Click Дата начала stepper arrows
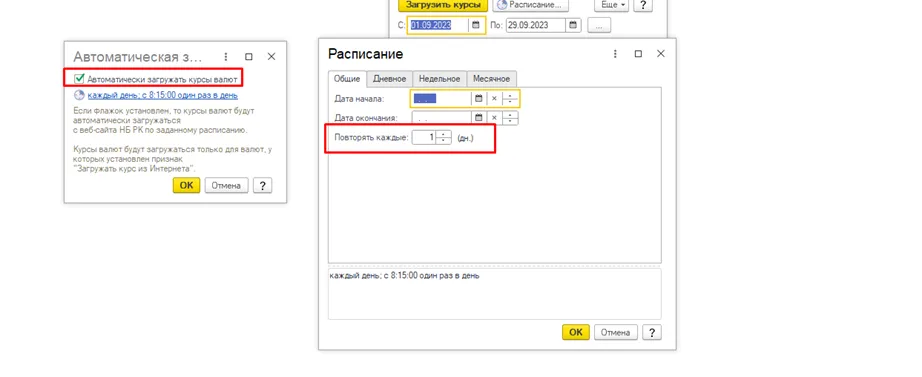This screenshot has height=377, width=922. [510, 99]
